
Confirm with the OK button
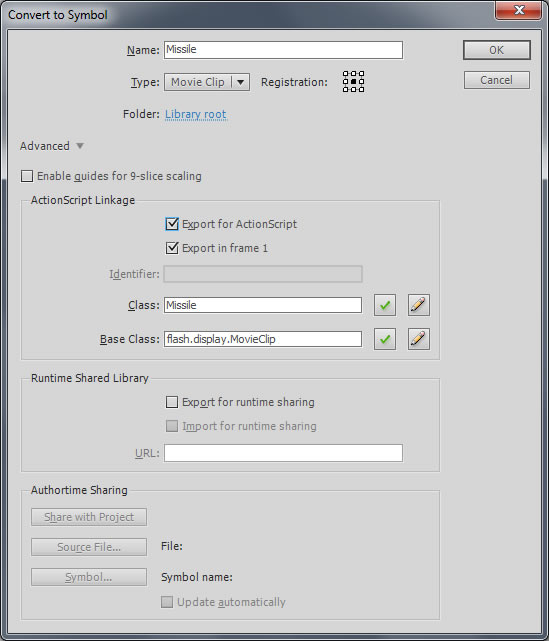[497, 50]
